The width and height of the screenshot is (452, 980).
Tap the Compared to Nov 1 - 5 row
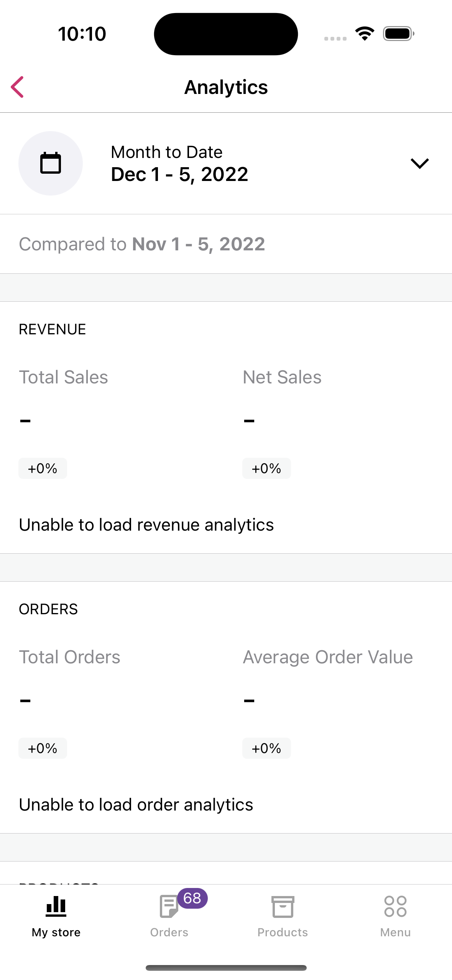142,244
